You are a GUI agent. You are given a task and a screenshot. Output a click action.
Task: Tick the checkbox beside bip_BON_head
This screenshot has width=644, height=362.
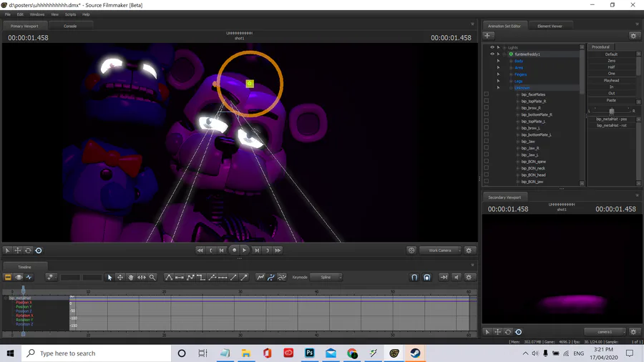click(487, 175)
